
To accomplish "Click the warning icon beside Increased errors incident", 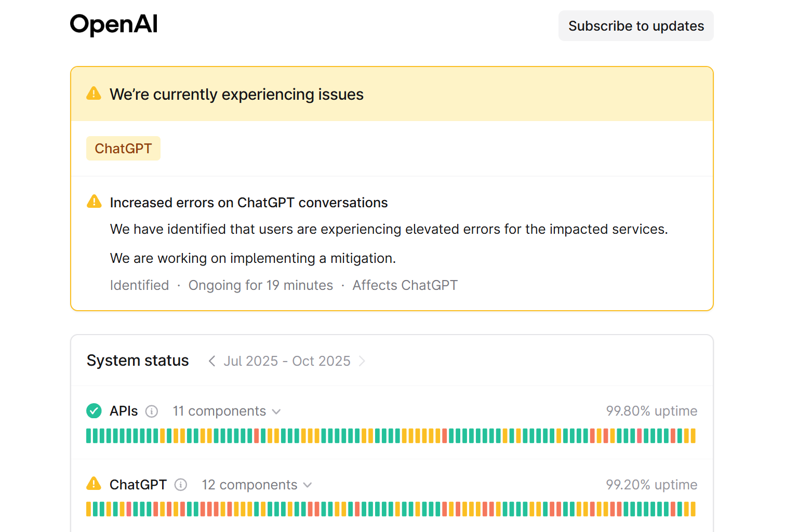I will coord(94,202).
